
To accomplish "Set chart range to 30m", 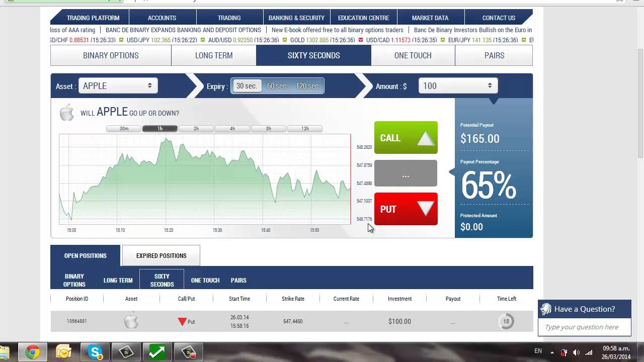I will (124, 129).
